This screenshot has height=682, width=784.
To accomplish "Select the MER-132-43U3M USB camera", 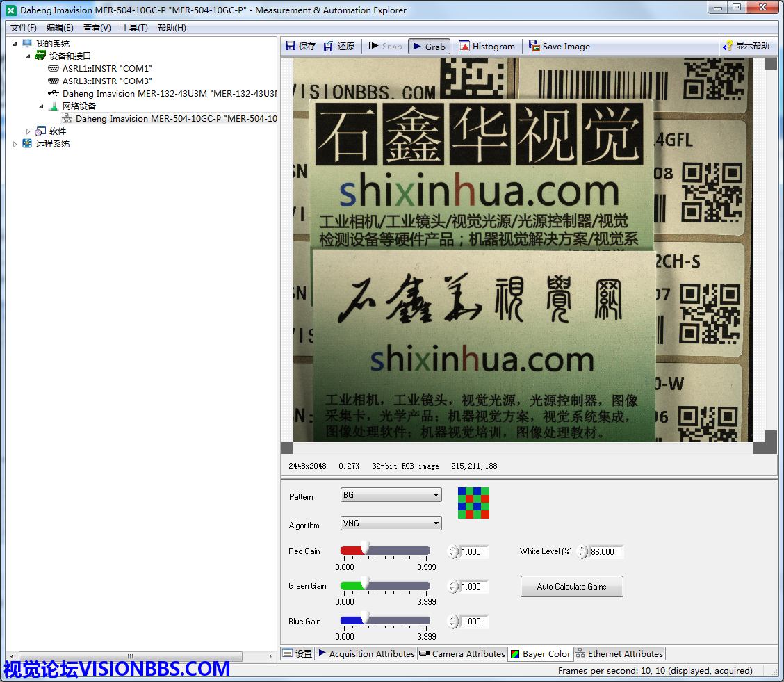I will 167,94.
